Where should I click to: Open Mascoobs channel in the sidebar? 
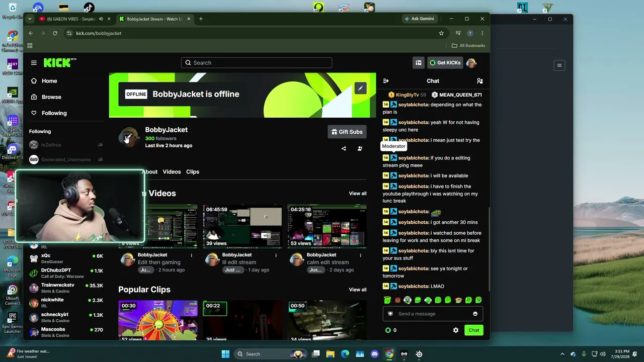coord(66,332)
